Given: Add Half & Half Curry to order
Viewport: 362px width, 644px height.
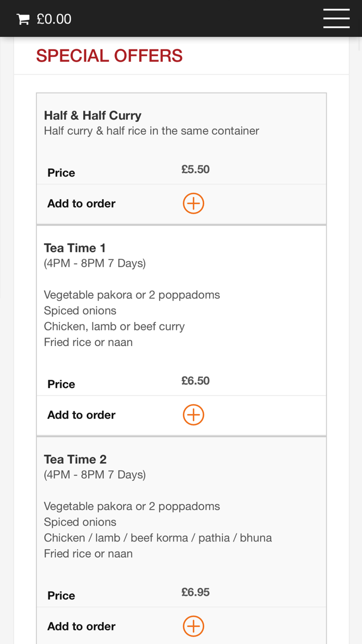Looking at the screenshot, I should (x=193, y=203).
